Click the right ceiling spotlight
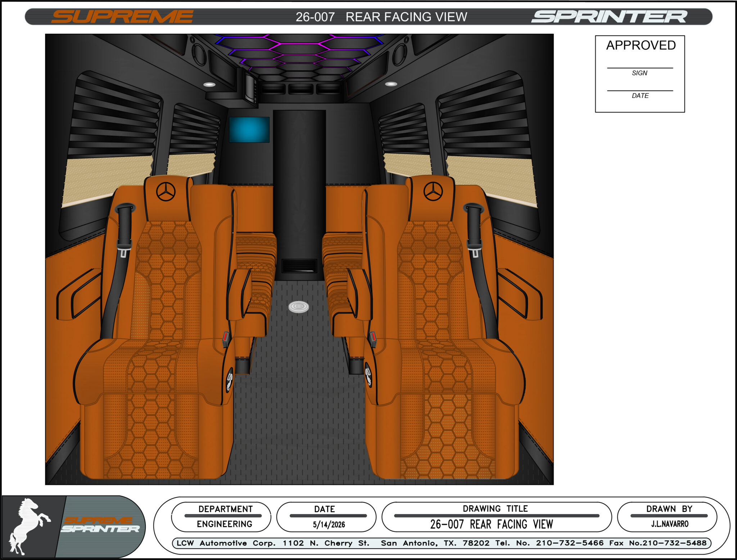This screenshot has height=560, width=737. point(391,84)
